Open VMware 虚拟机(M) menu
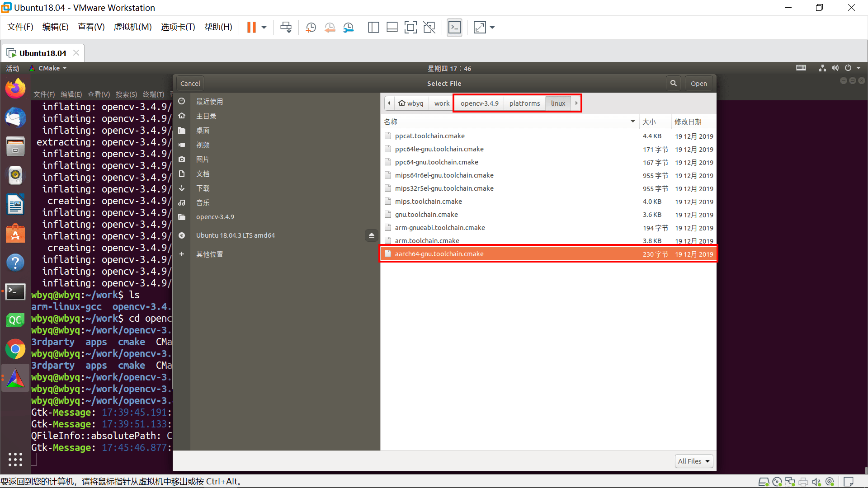 (x=132, y=27)
